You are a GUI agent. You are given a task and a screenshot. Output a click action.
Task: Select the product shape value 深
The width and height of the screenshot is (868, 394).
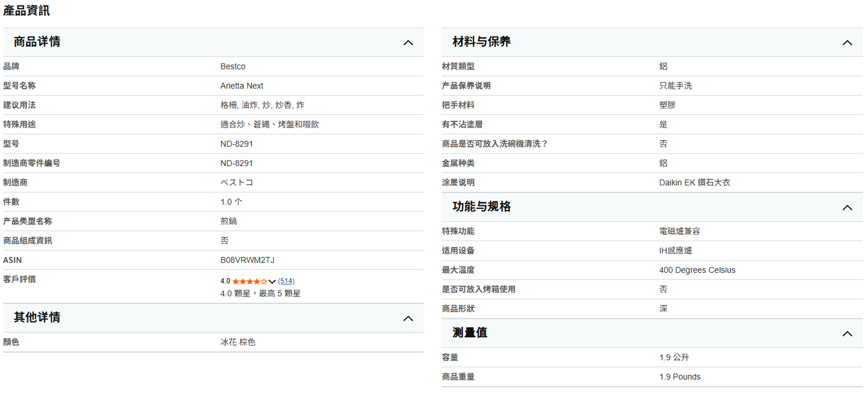[663, 309]
